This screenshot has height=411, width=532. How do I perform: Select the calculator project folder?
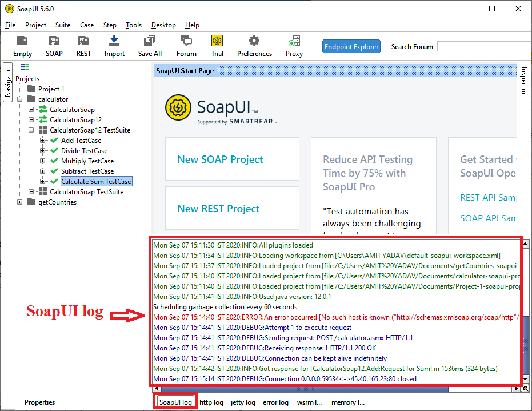(53, 99)
